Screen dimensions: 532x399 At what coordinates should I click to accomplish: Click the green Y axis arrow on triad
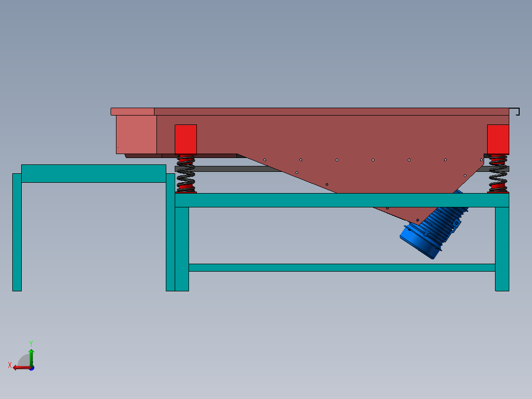coord(31,357)
